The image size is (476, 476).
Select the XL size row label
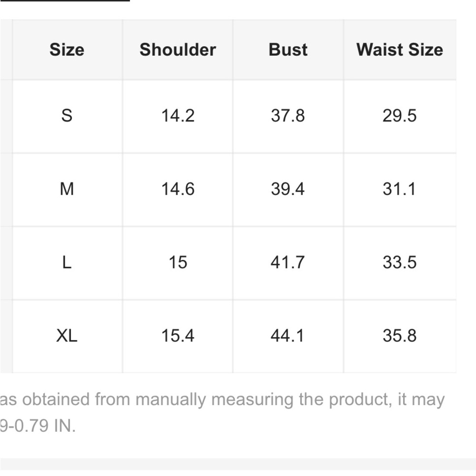[x=67, y=336]
